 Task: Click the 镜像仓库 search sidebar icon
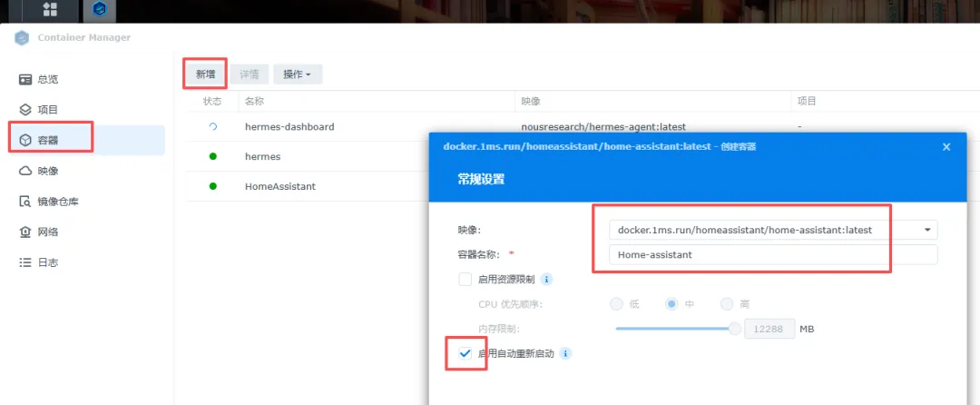tap(25, 202)
